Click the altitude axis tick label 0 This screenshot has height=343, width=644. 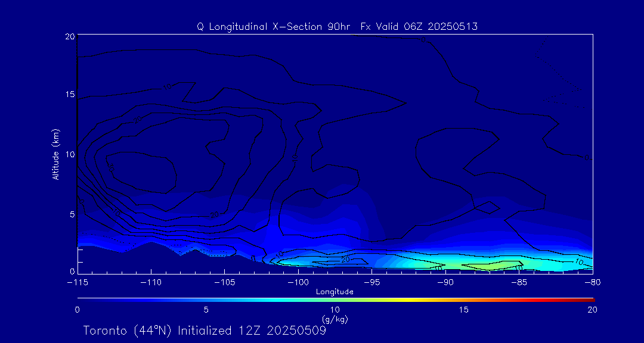(x=72, y=271)
